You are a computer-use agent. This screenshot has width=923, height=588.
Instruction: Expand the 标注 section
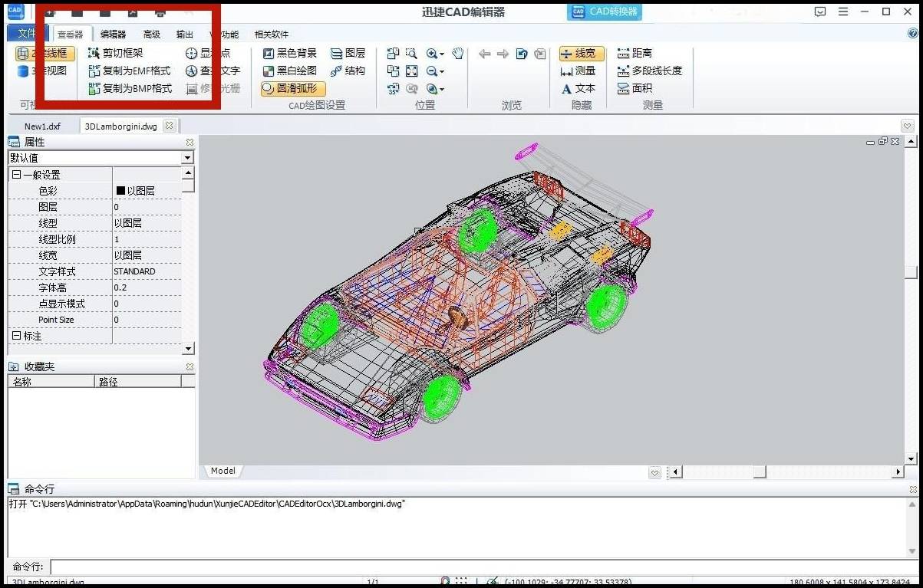(x=16, y=337)
